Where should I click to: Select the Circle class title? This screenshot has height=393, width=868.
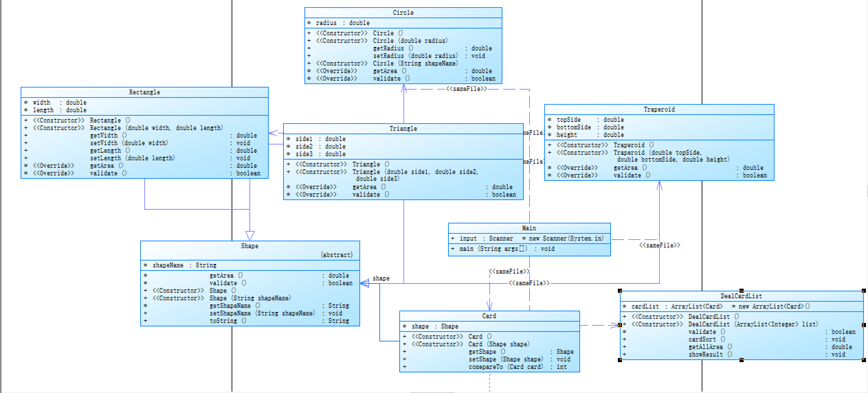[x=403, y=13]
